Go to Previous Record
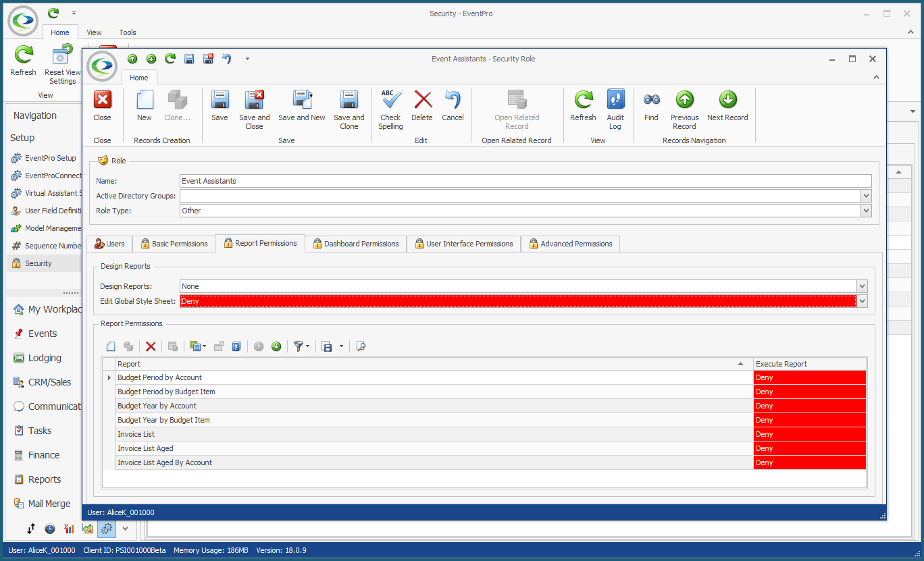The height and width of the screenshot is (561, 924). coord(684,109)
